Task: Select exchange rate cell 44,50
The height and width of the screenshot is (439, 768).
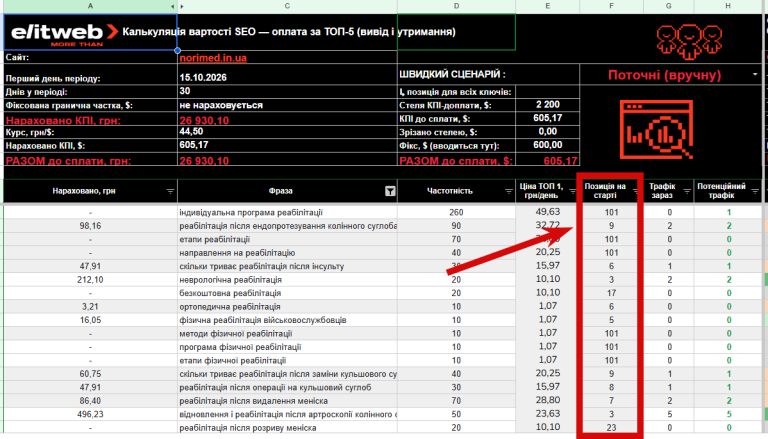Action: pos(287,132)
